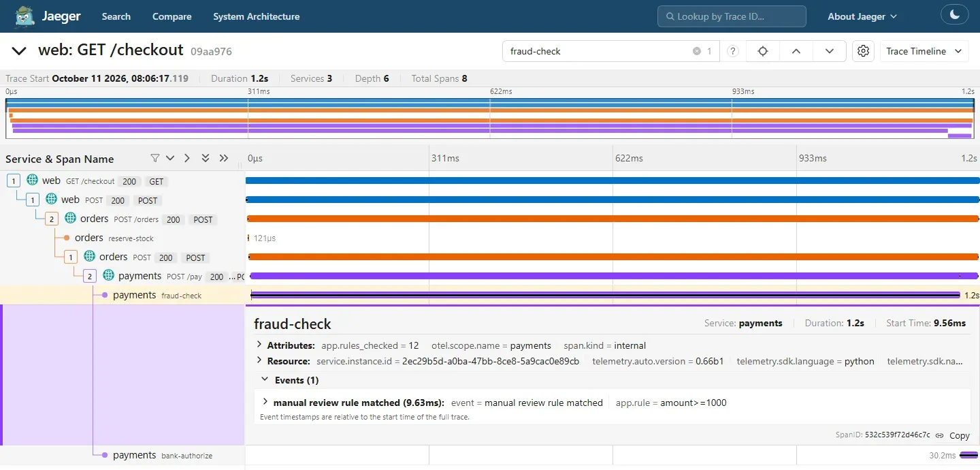Click the Jaeger logo icon

25,16
